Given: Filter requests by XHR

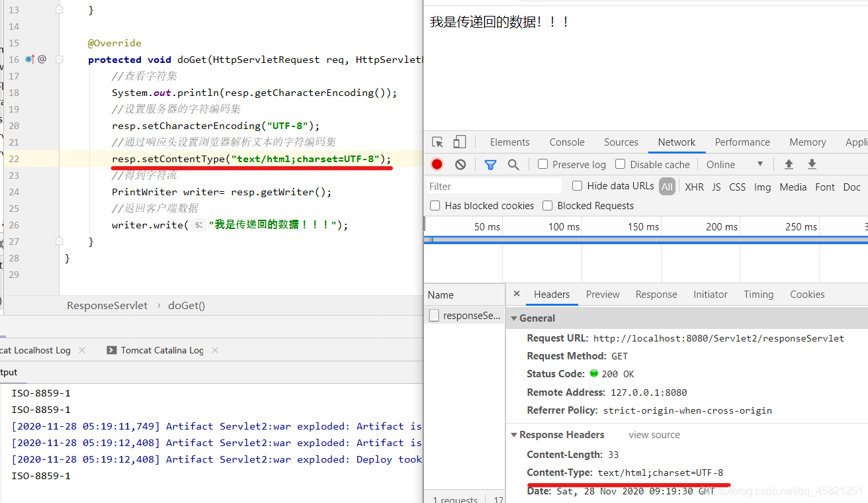Looking at the screenshot, I should [x=694, y=187].
